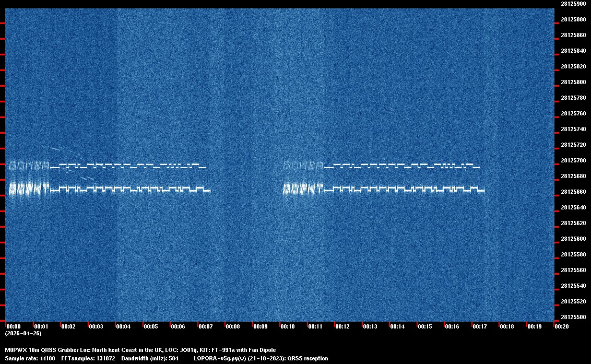Image resolution: width=591 pixels, height=364 pixels.
Task: Select the 00:20 time marker
Action: click(x=562, y=326)
